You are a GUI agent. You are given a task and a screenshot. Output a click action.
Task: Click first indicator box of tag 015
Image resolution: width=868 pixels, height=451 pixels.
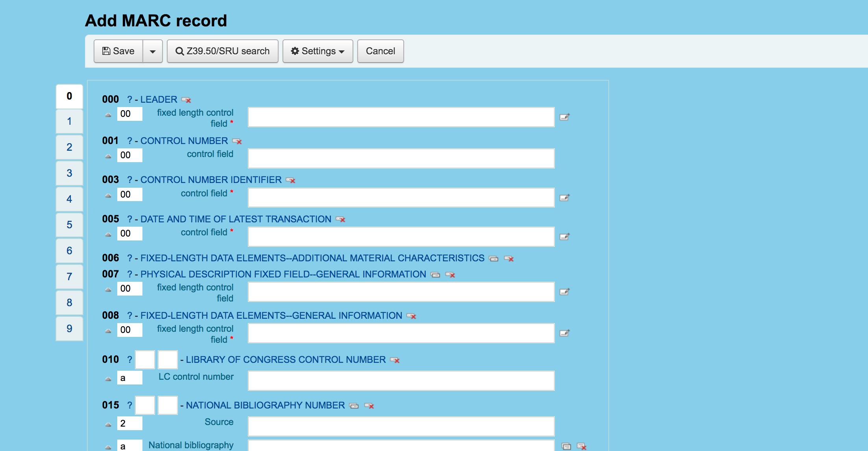click(x=145, y=405)
